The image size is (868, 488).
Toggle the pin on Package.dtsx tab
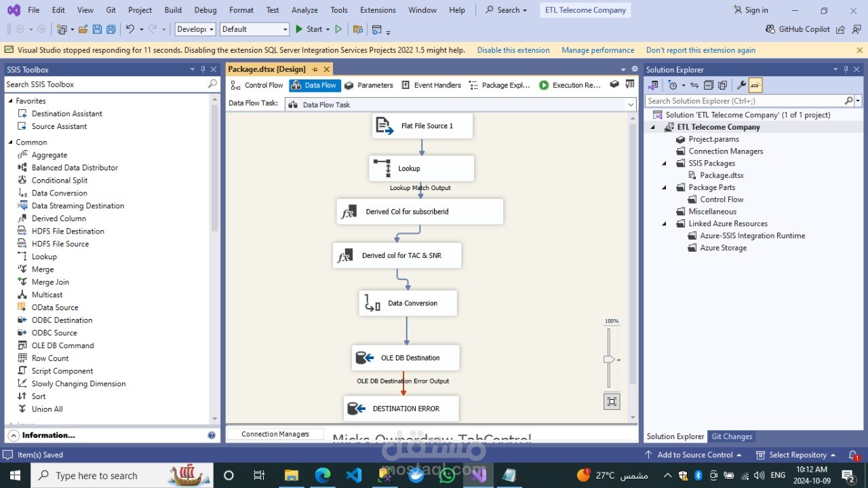point(315,69)
